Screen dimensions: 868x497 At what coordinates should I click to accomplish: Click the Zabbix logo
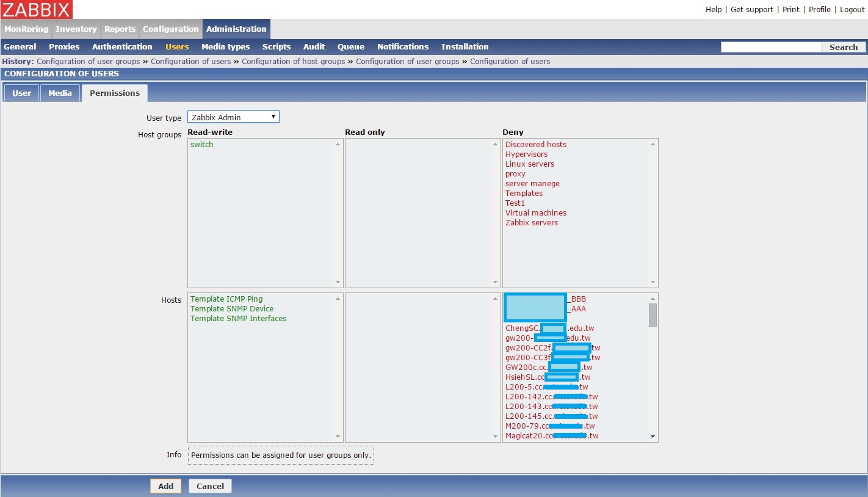37,9
